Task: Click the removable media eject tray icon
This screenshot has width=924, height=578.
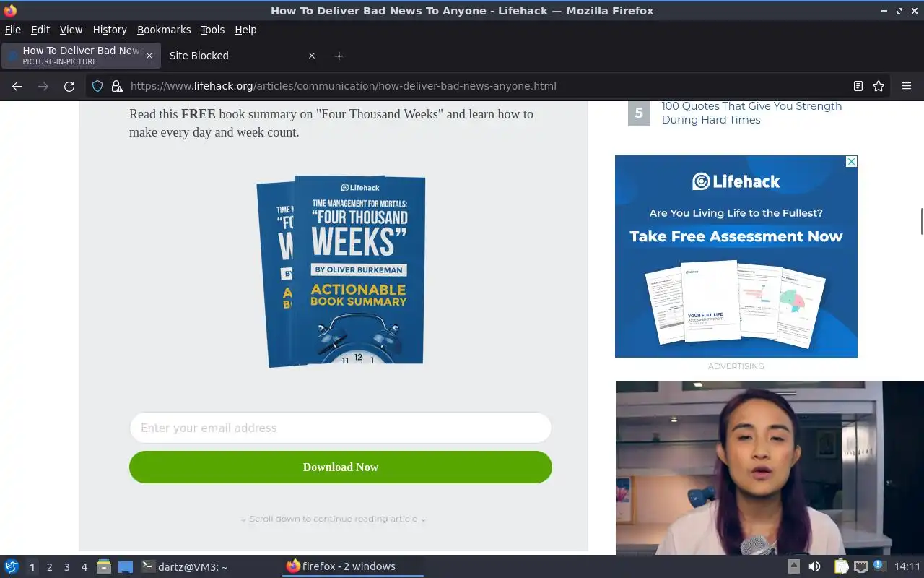Action: click(794, 566)
